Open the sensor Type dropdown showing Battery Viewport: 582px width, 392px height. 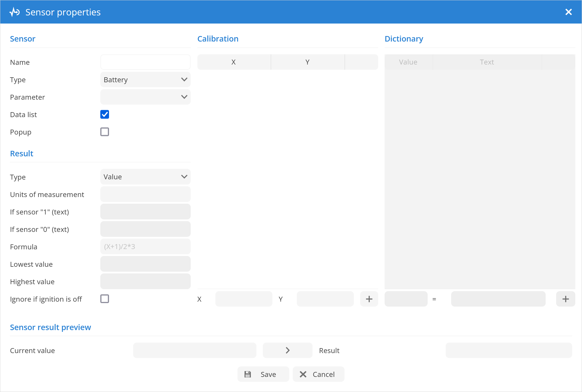(x=145, y=80)
